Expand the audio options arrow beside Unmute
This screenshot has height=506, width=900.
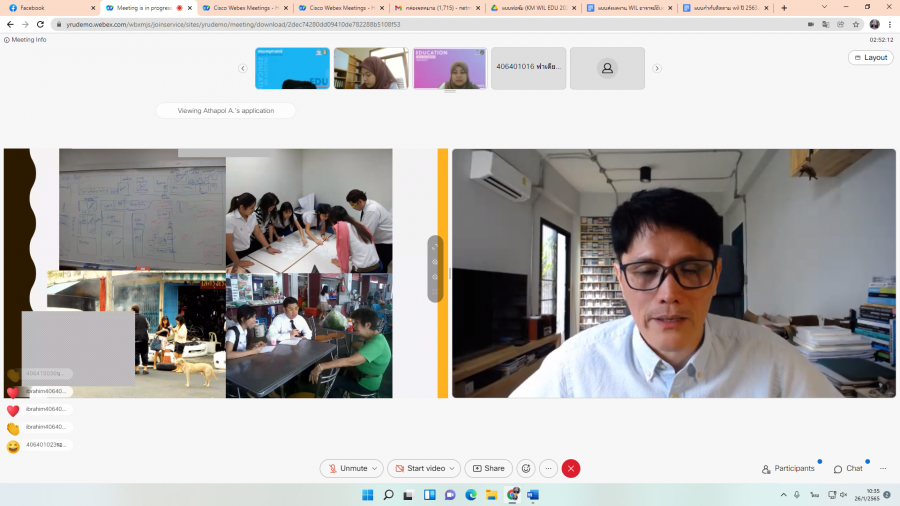pyautogui.click(x=376, y=468)
